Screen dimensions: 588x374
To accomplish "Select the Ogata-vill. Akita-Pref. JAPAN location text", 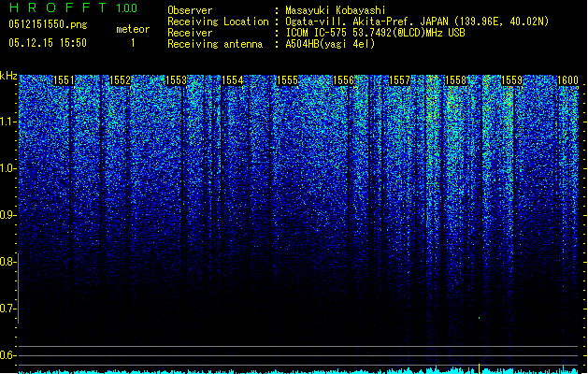I will [x=417, y=22].
